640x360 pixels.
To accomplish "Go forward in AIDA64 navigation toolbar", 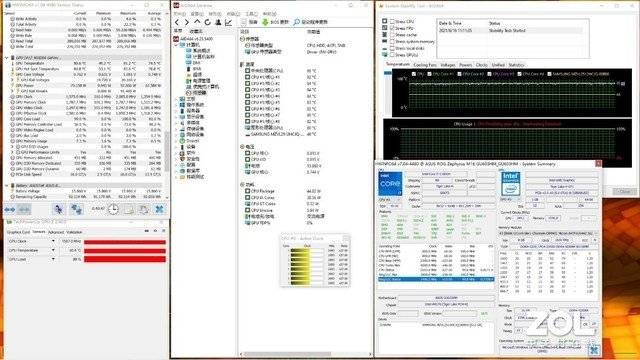I will pyautogui.click(x=187, y=22).
